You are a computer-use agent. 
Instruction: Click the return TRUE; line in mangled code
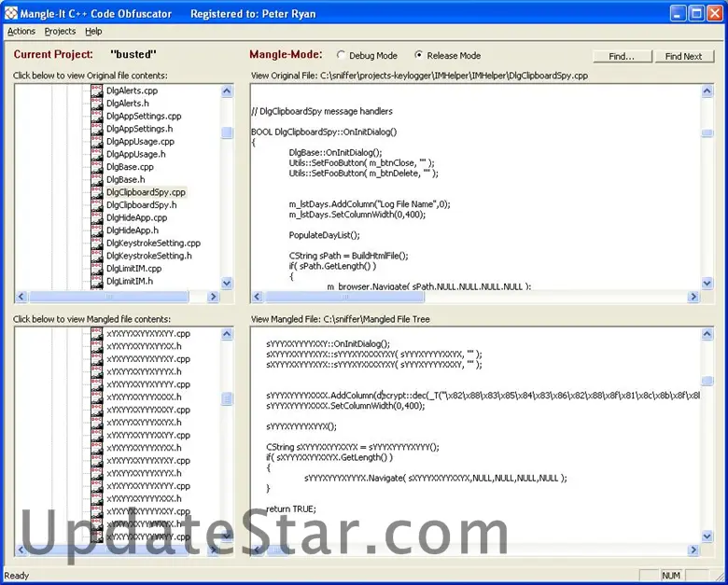[x=291, y=508]
